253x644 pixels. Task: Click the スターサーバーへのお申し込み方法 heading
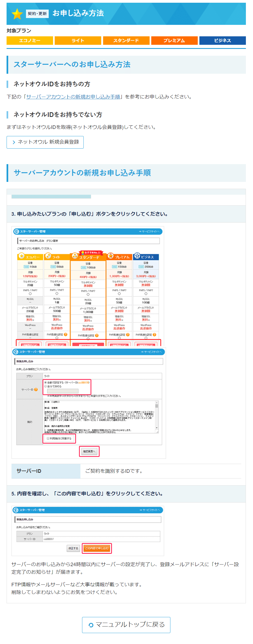point(72,64)
